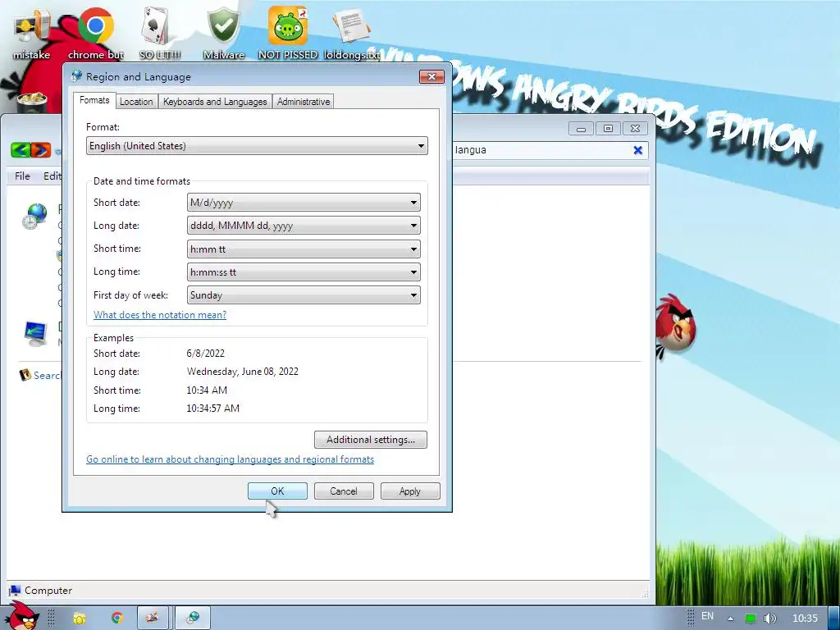Viewport: 840px width, 630px height.
Task: Expand the Long date format dropdown
Action: click(x=304, y=226)
